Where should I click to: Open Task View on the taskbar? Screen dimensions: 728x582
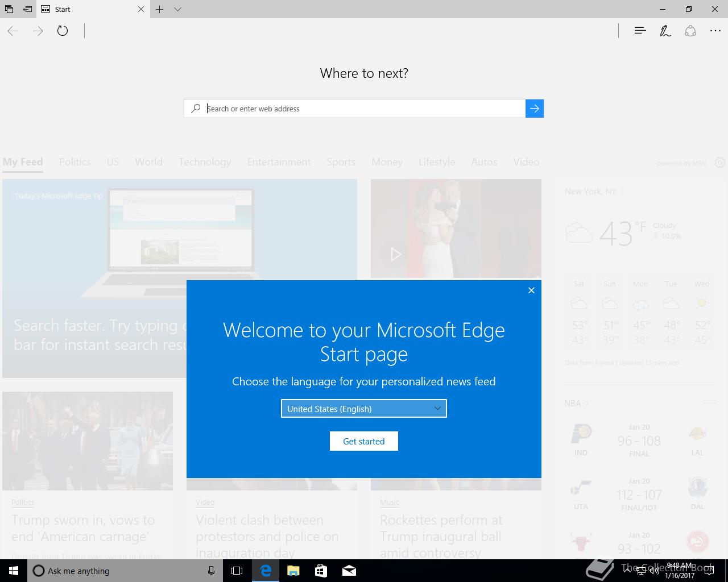click(237, 571)
